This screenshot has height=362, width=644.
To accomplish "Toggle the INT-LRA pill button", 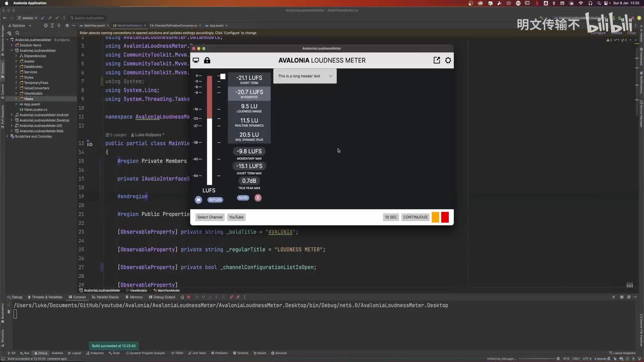I will 215,200.
